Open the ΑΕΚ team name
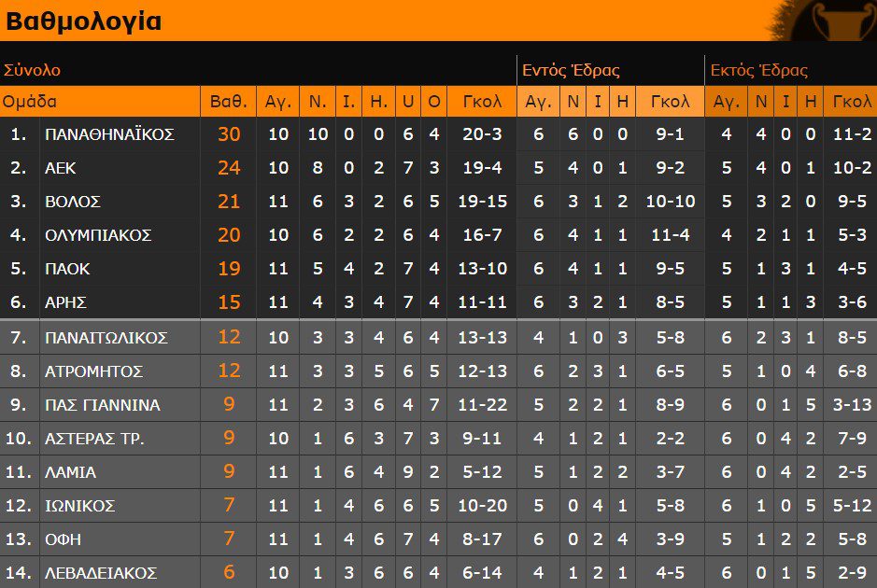Viewport: 877px width, 588px height. [61, 168]
